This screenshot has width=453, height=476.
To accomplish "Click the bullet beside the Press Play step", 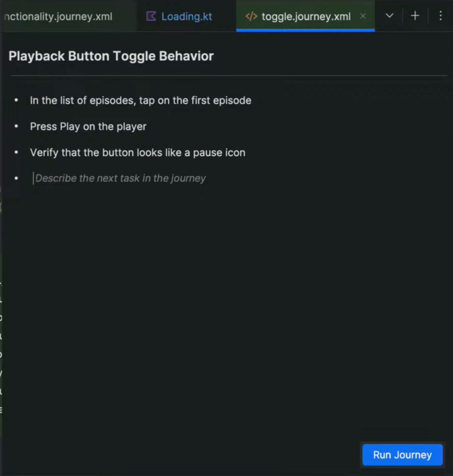I will [17, 126].
